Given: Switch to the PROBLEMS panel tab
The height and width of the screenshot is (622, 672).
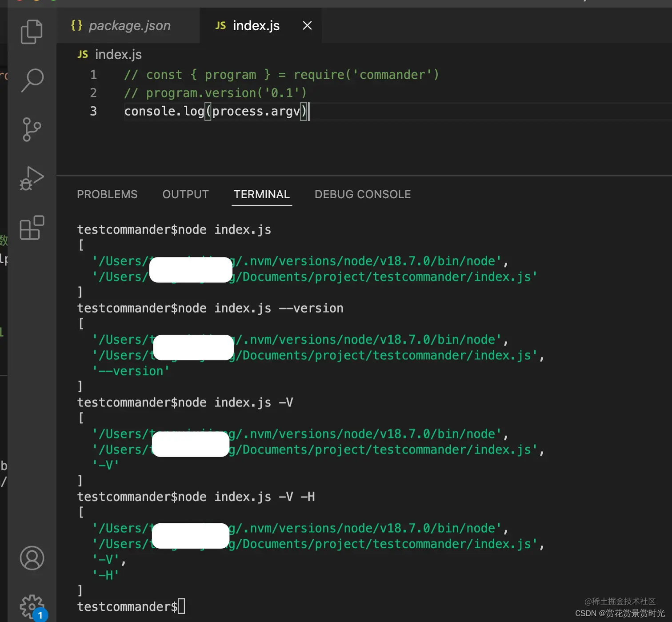Looking at the screenshot, I should pyautogui.click(x=107, y=194).
